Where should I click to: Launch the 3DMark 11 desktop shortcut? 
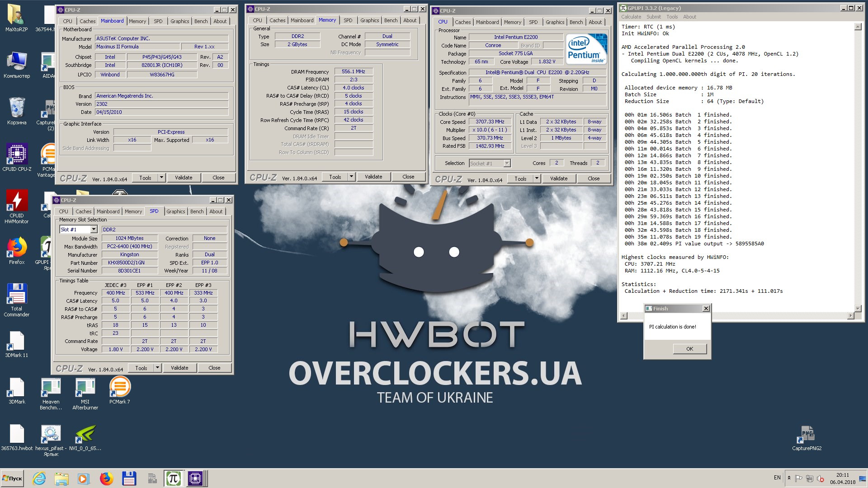17,344
